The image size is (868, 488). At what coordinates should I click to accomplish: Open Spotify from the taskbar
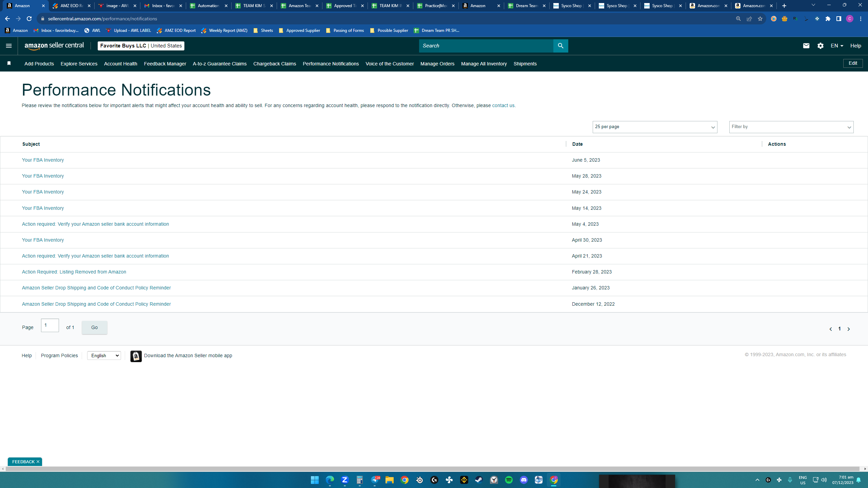click(x=509, y=480)
